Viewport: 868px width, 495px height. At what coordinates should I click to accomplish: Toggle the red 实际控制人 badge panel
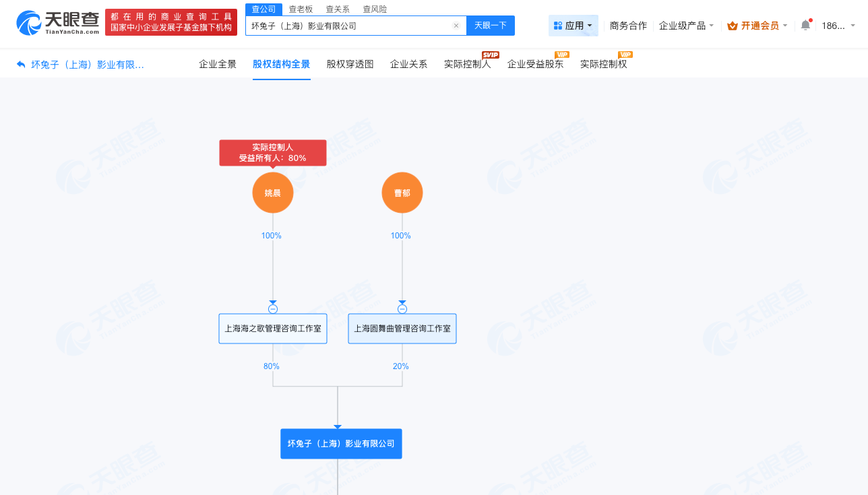click(x=272, y=153)
